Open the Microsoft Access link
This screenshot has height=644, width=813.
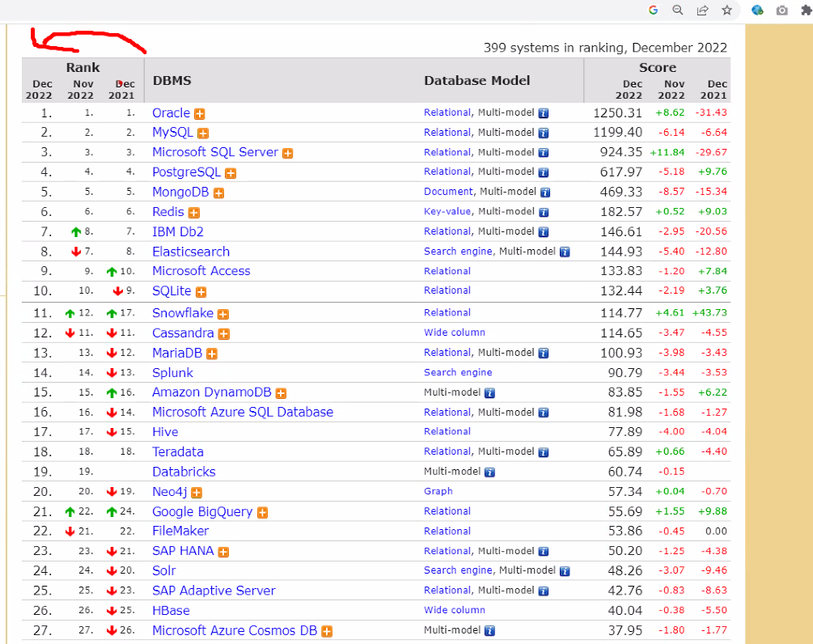[x=201, y=271]
